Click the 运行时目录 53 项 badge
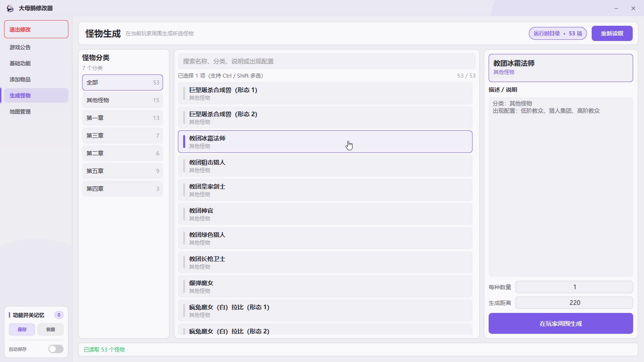This screenshot has height=362, width=644. pos(557,33)
